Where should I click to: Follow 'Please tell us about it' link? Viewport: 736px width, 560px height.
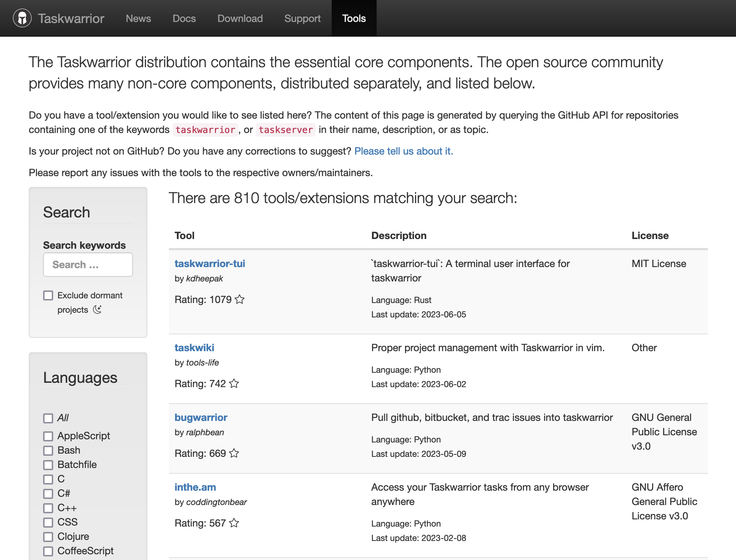point(403,151)
